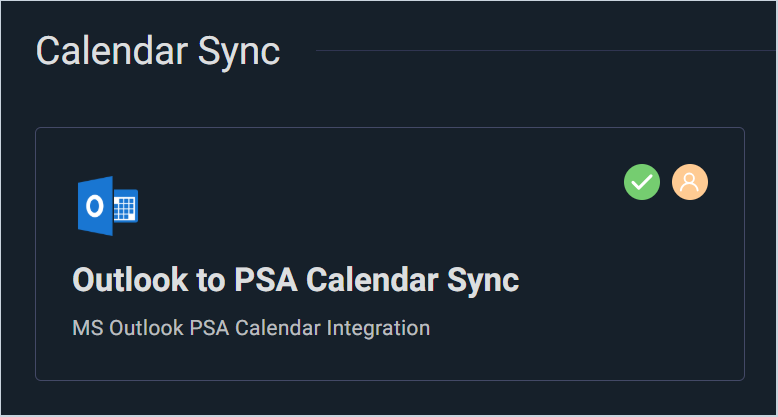The width and height of the screenshot is (778, 417).
Task: Click the word 'Outlook' in the card title
Action: click(135, 279)
